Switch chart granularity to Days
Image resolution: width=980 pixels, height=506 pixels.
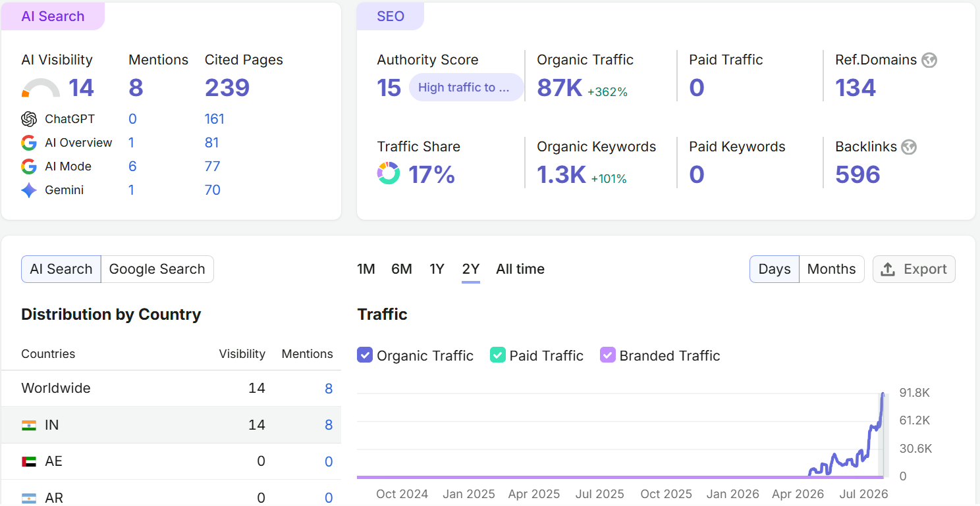775,269
